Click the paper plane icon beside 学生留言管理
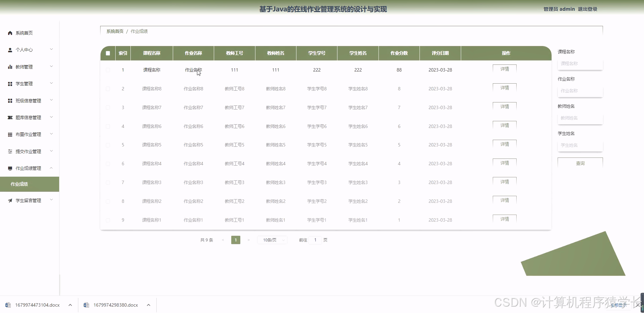The height and width of the screenshot is (313, 644). [10, 200]
